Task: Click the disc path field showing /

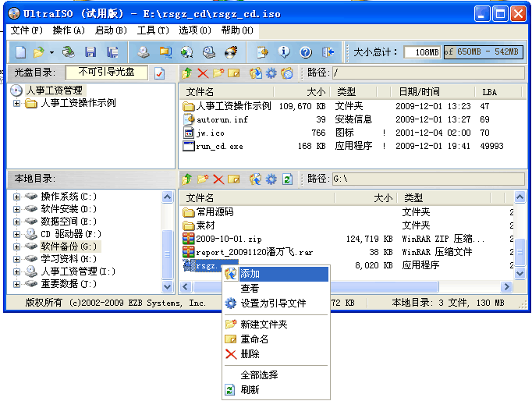Action: pyautogui.click(x=428, y=73)
